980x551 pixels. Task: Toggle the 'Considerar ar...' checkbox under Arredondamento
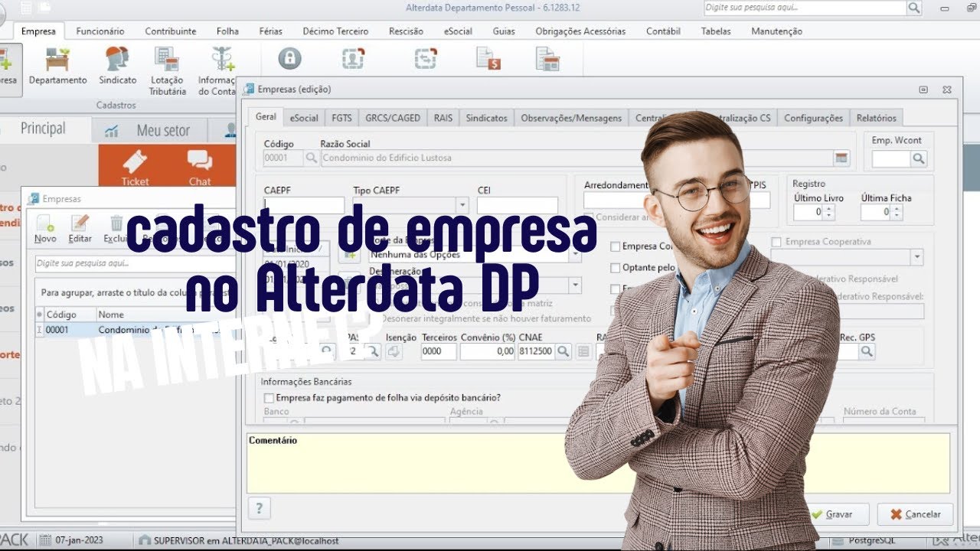(588, 217)
